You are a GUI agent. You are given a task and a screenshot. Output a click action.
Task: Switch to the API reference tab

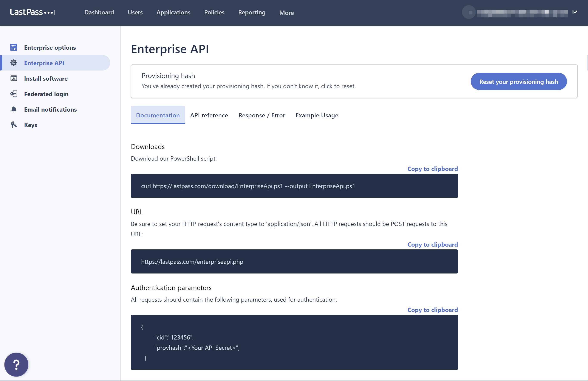point(209,115)
